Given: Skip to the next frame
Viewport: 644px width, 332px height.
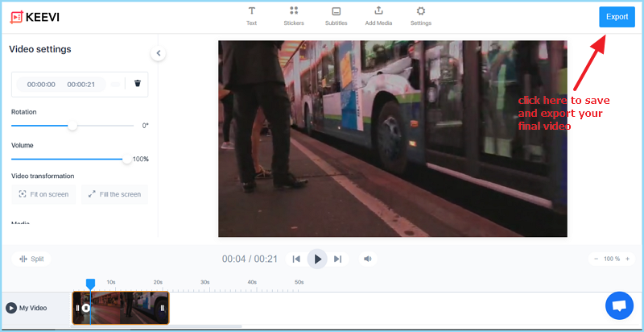Looking at the screenshot, I should click(x=338, y=259).
